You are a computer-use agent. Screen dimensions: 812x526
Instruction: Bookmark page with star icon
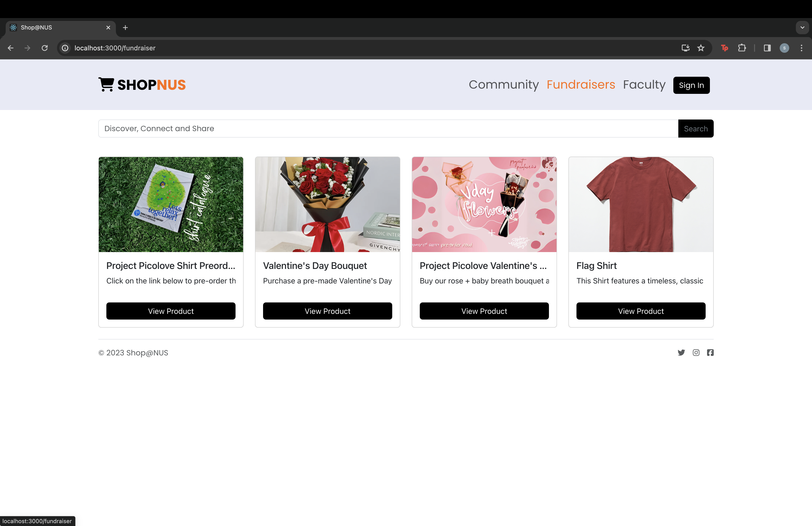point(701,48)
